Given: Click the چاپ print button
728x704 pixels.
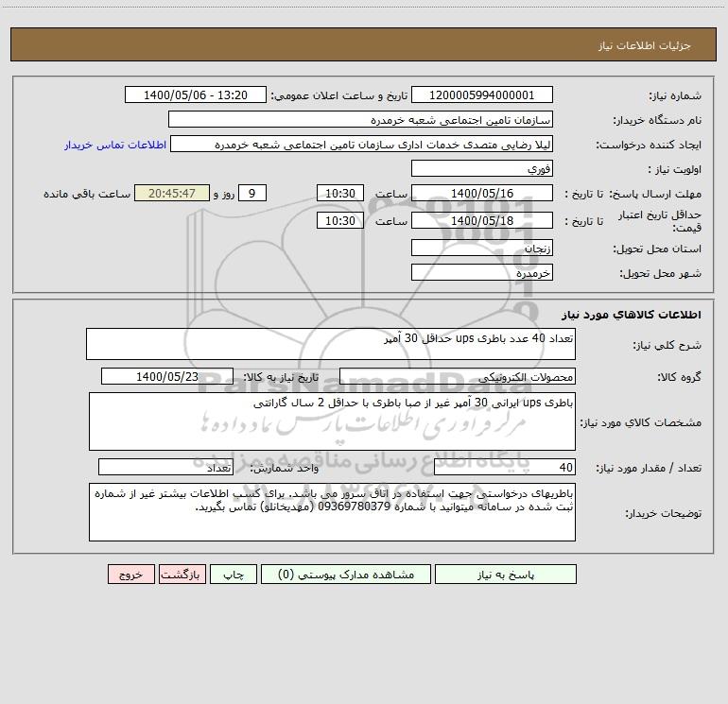Looking at the screenshot, I should pyautogui.click(x=234, y=574).
